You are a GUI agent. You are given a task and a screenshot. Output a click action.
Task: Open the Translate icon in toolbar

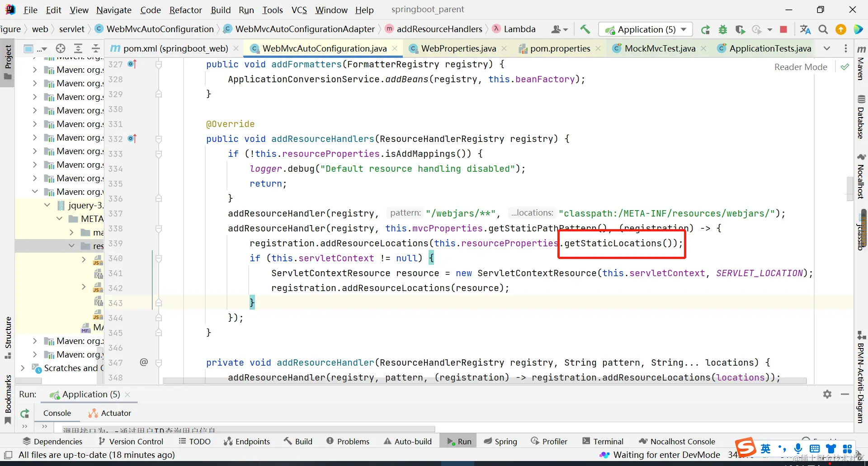(805, 30)
